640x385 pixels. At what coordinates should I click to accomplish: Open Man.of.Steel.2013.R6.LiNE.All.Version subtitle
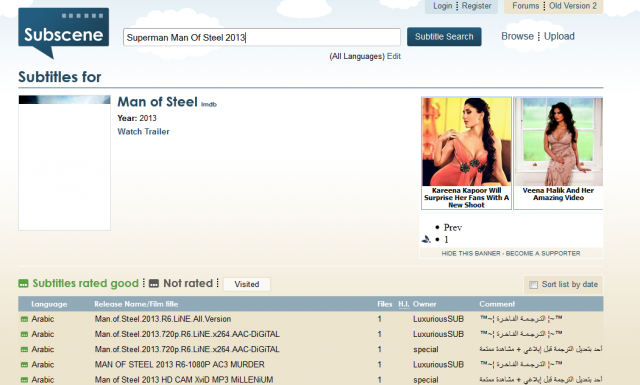coord(163,319)
